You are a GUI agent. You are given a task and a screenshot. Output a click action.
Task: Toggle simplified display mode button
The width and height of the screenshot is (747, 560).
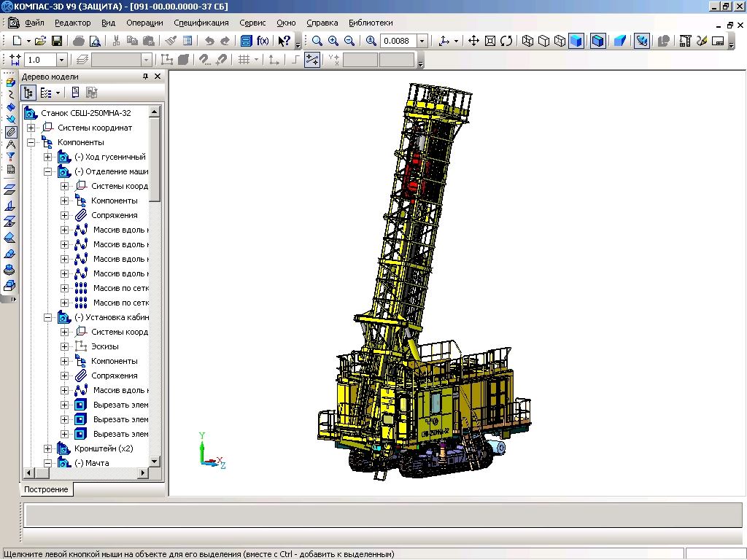[641, 41]
